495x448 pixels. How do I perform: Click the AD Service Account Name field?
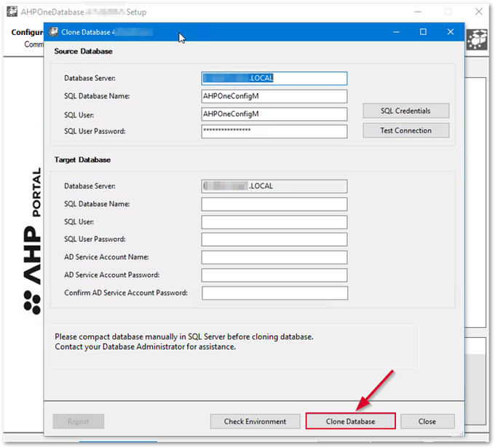(274, 257)
